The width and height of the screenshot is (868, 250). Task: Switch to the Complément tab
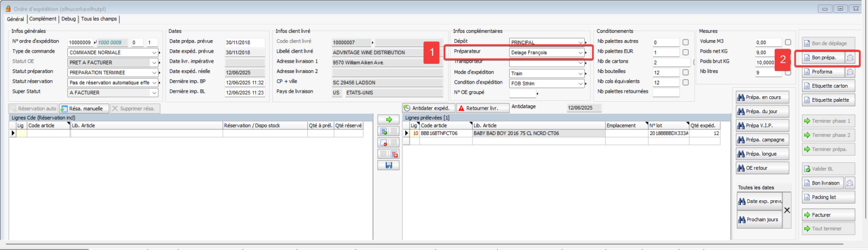coord(43,19)
